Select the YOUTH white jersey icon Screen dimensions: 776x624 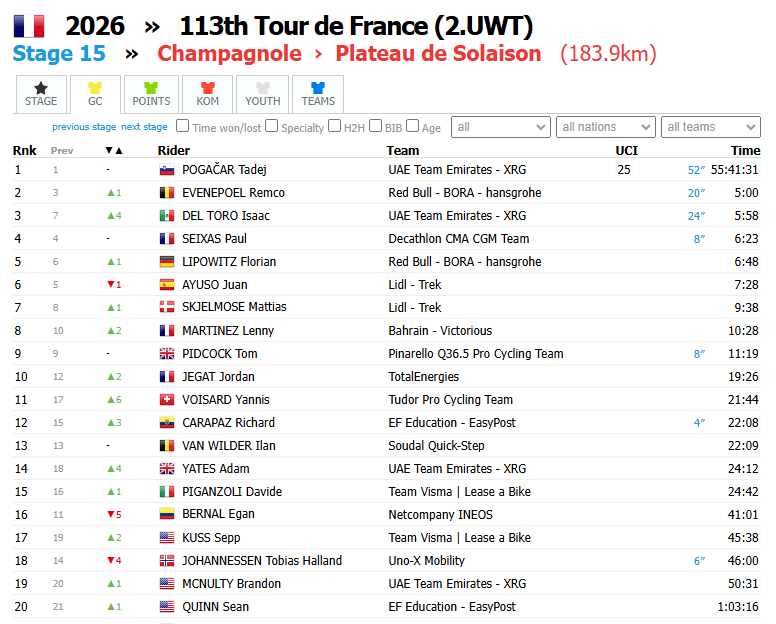263,88
